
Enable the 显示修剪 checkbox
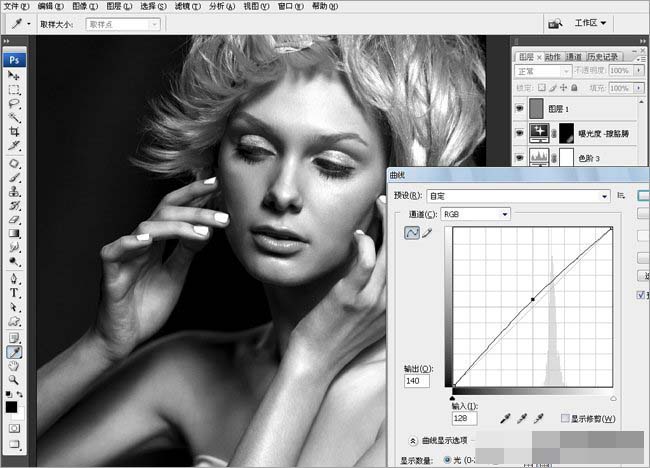(x=566, y=418)
